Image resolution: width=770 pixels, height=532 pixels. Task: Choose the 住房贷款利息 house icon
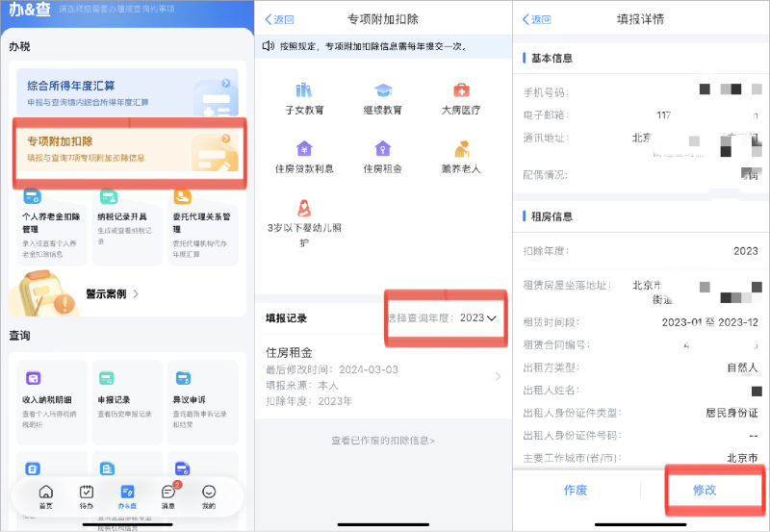304,149
